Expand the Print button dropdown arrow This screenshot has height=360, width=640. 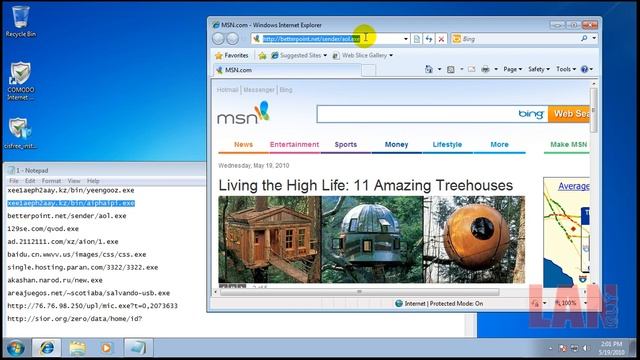[x=496, y=69]
